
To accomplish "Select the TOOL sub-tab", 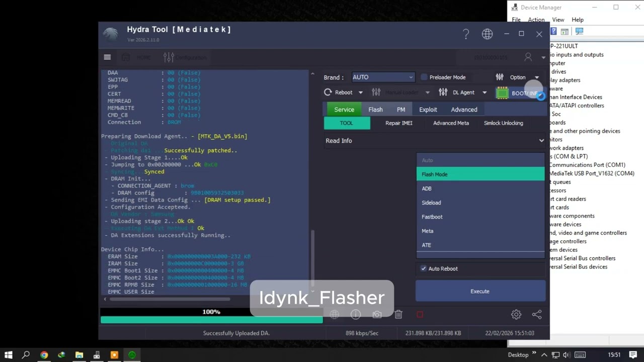I will [347, 123].
